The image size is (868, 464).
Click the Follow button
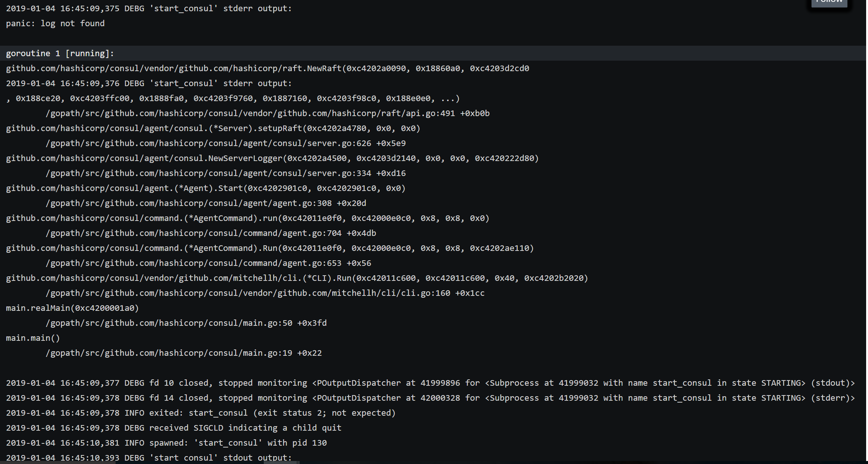tap(829, 3)
